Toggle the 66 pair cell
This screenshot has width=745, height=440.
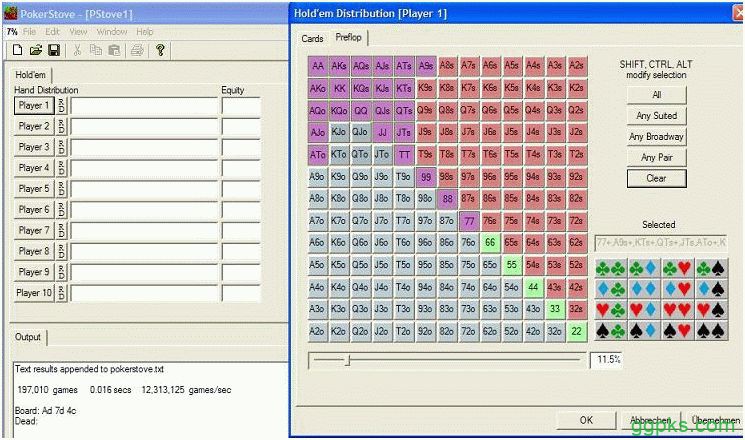[490, 242]
